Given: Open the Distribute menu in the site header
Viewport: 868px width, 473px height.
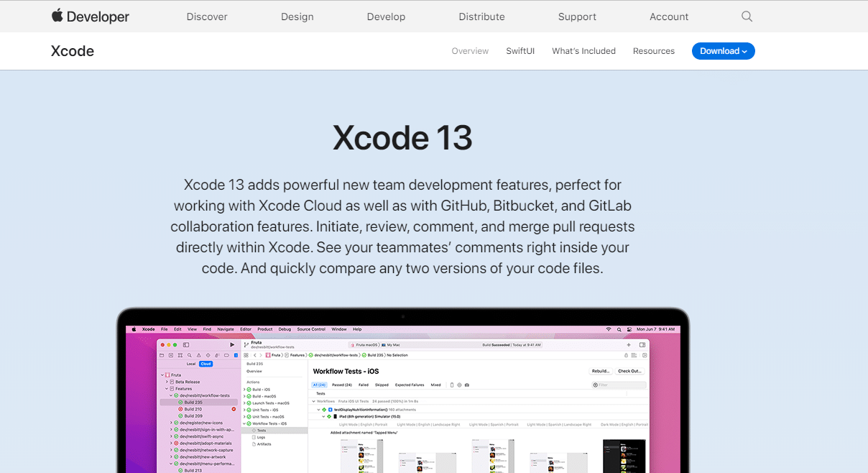Looking at the screenshot, I should pyautogui.click(x=482, y=17).
